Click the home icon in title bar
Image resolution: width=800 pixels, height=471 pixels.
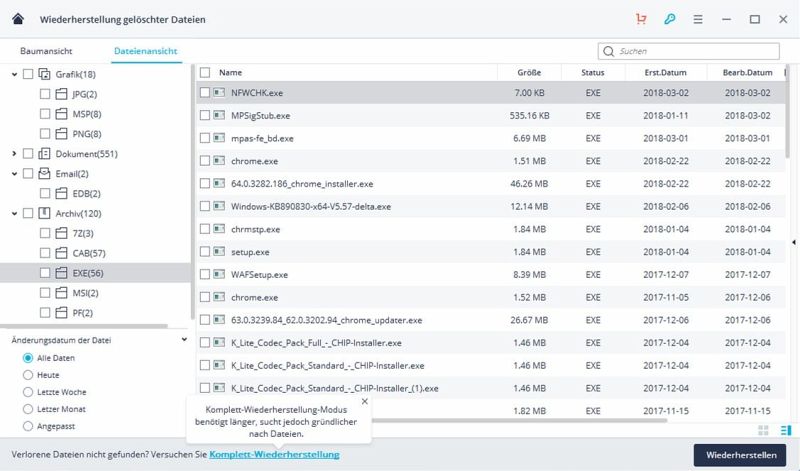[x=17, y=19]
